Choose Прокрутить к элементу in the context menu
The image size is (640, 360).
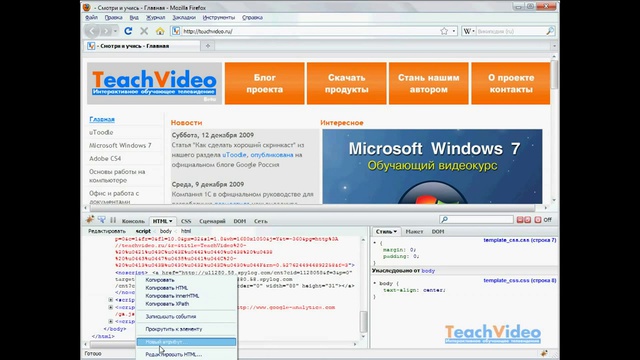click(186, 329)
